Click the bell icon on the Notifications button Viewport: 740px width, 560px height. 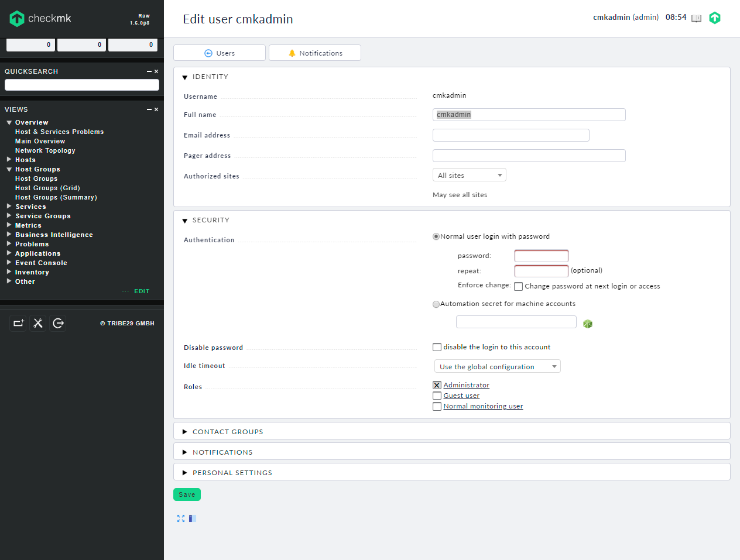(x=292, y=53)
